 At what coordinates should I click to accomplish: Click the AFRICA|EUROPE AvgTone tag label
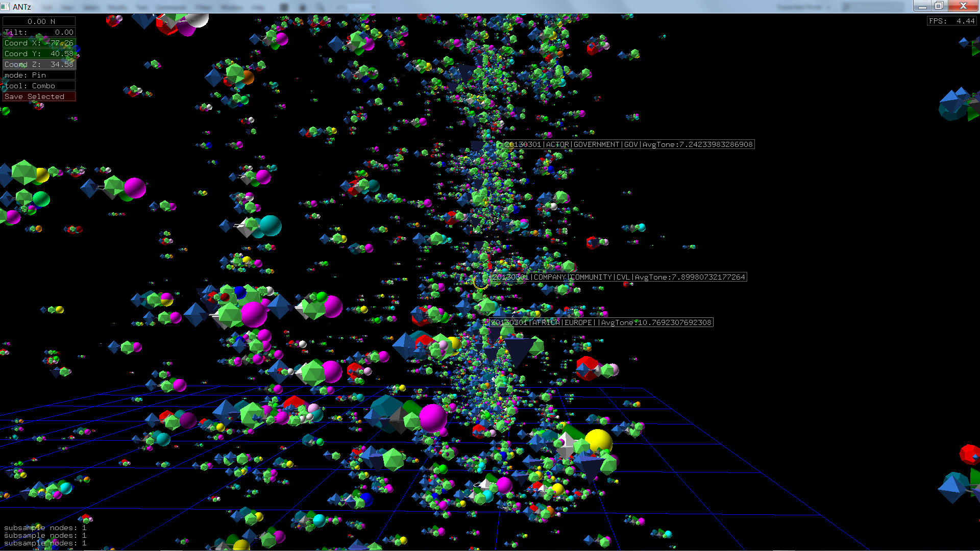tap(601, 322)
